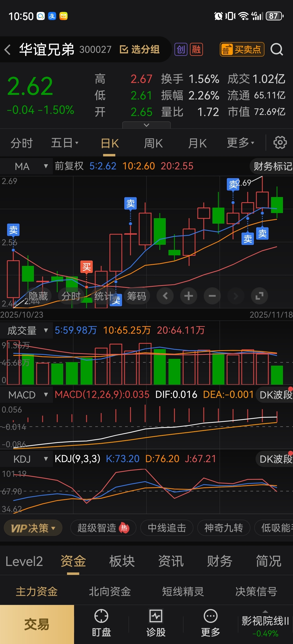Open the 五日 period dropdown

click(65, 143)
